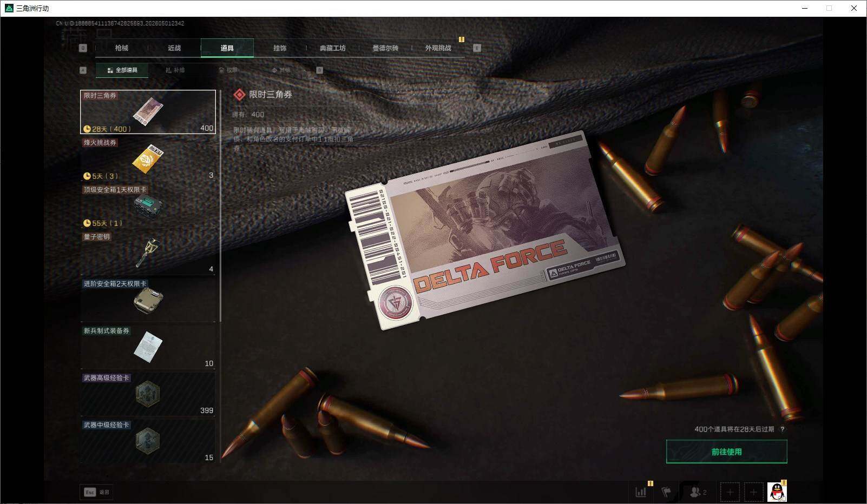This screenshot has height=504, width=867.
Task: Select the 进阶安全箱2天权限卡 item
Action: click(x=148, y=300)
